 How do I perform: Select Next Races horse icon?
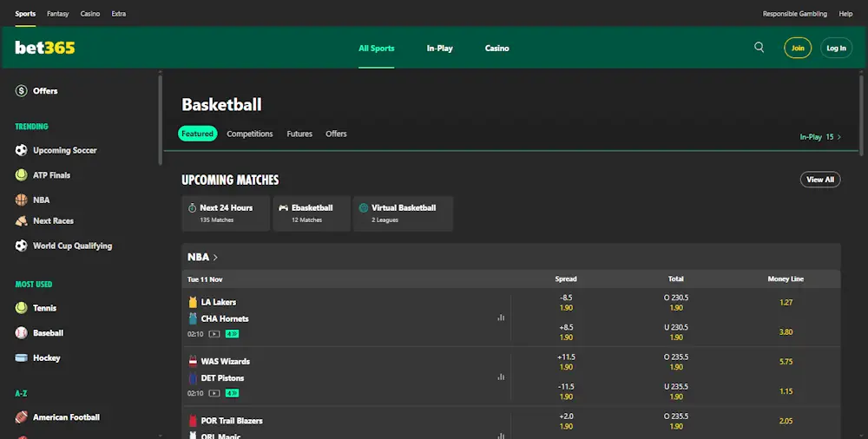pyautogui.click(x=21, y=221)
